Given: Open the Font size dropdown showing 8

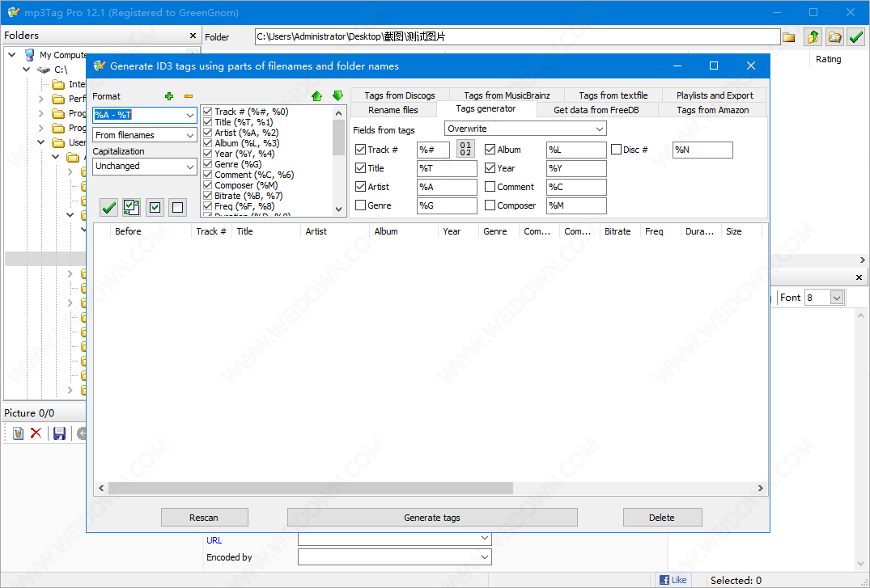Looking at the screenshot, I should point(837,298).
